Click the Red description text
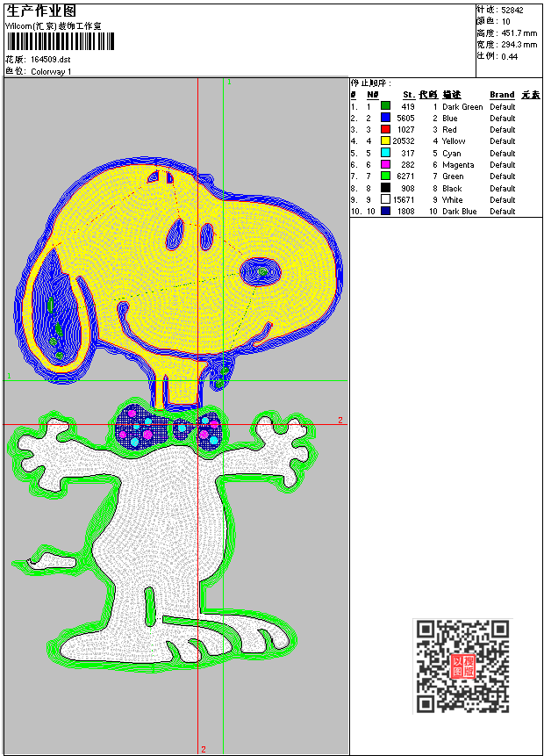This screenshot has width=544, height=756. point(449,130)
